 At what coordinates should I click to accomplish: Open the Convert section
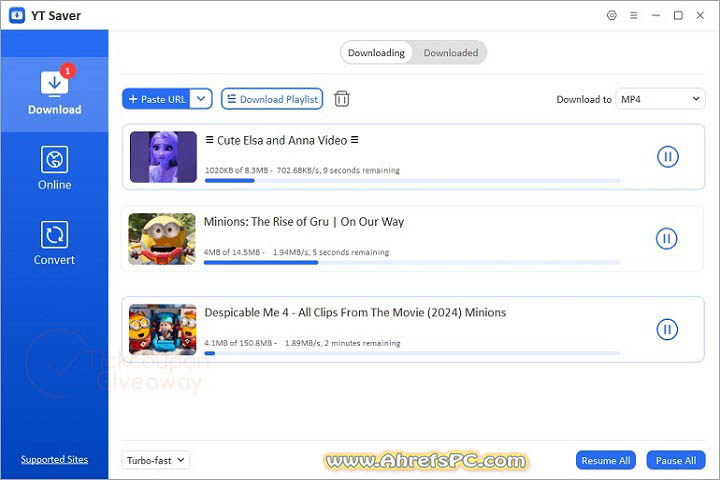tap(54, 243)
